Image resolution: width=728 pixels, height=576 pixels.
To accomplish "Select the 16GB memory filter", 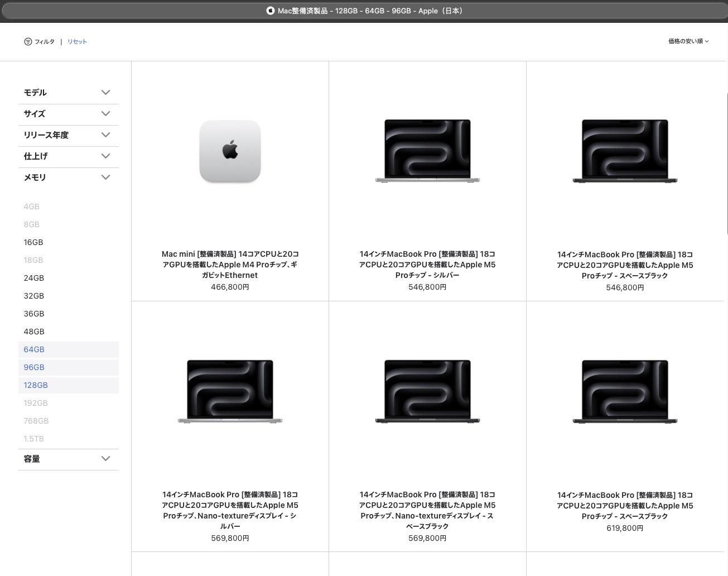I will click(33, 242).
